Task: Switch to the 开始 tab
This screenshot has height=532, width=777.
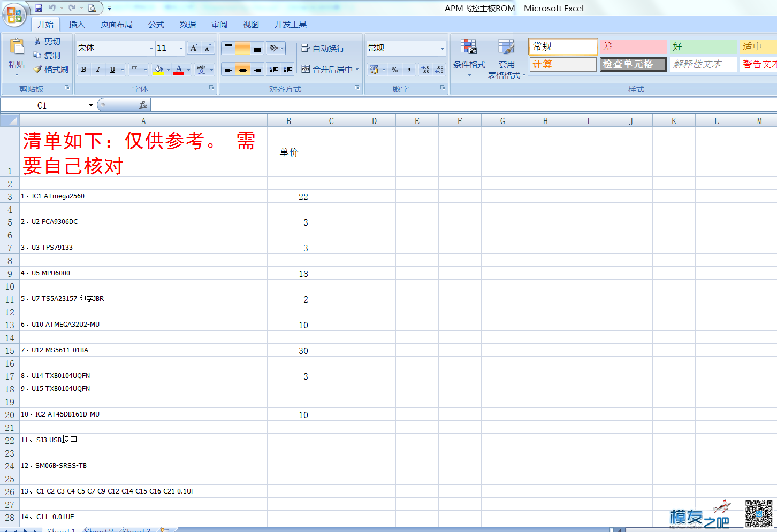Action: click(45, 24)
